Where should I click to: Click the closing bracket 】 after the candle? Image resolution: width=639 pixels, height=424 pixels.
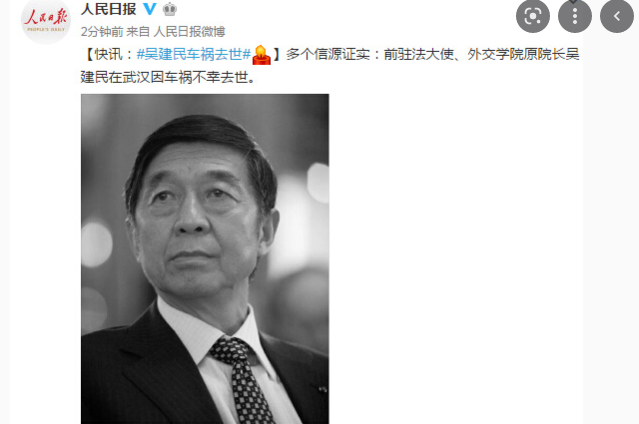pos(276,54)
